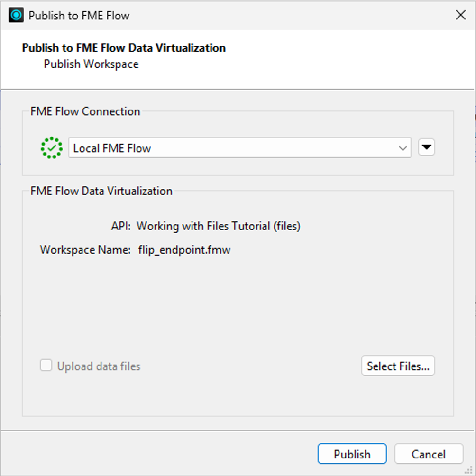Click the Workspace Name field label
The height and width of the screenshot is (476, 476).
(85, 250)
